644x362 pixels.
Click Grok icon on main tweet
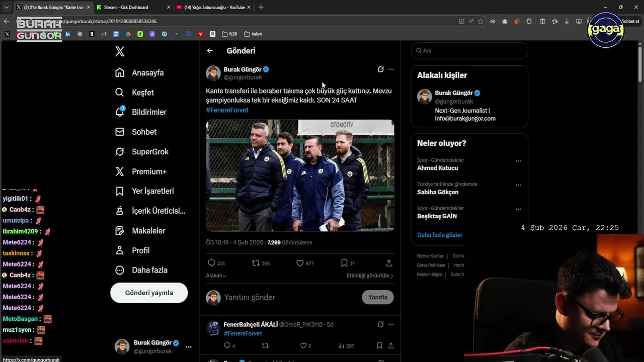(381, 69)
